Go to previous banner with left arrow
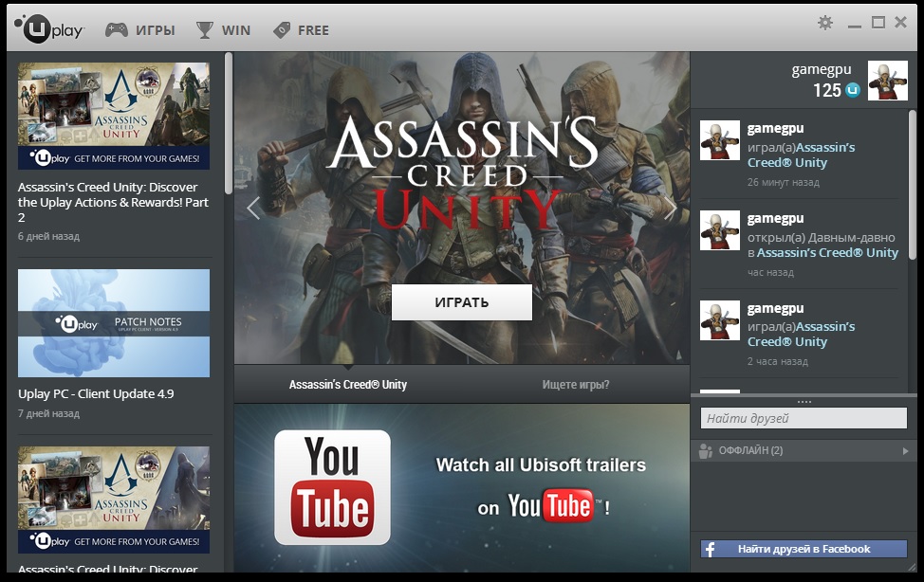The height and width of the screenshot is (582, 924). pos(253,208)
